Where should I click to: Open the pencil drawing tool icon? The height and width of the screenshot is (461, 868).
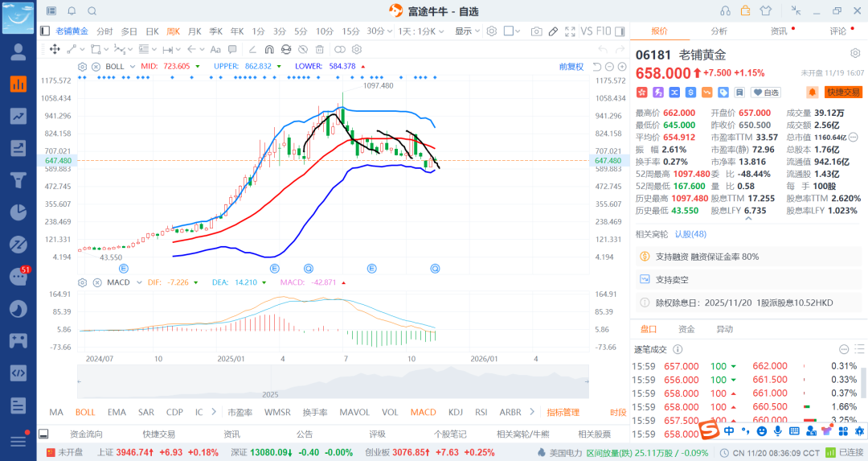tap(553, 31)
